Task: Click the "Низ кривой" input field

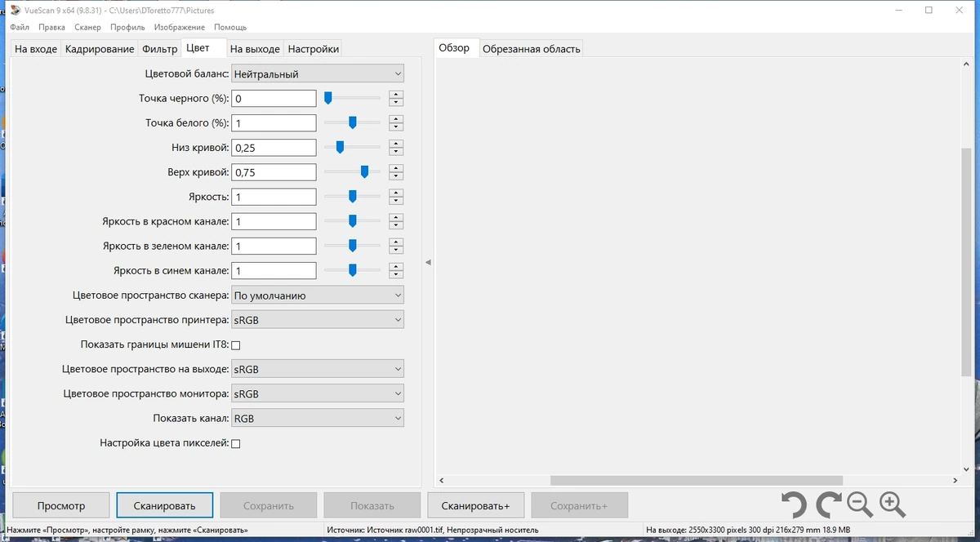Action: (x=274, y=148)
